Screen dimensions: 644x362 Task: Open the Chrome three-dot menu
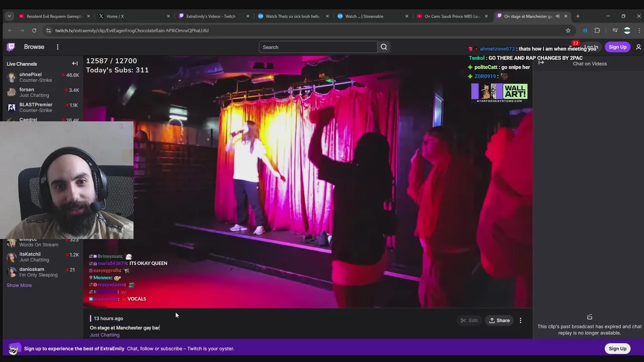tap(639, 30)
